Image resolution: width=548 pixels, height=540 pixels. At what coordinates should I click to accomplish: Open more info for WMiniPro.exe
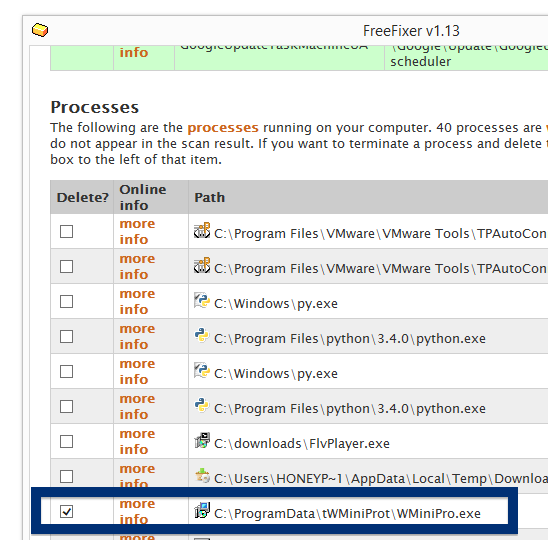tap(137, 511)
